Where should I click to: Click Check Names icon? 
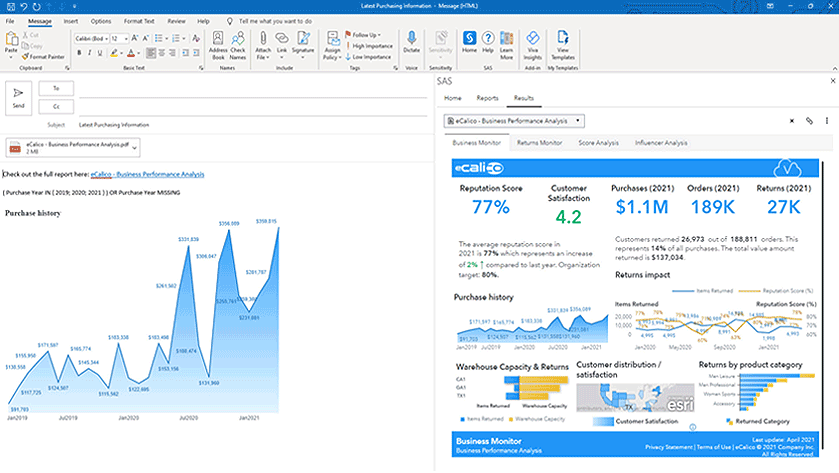238,45
